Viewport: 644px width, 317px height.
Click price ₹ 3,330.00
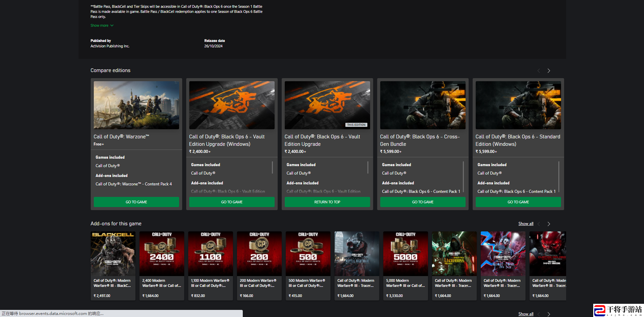[394, 296]
